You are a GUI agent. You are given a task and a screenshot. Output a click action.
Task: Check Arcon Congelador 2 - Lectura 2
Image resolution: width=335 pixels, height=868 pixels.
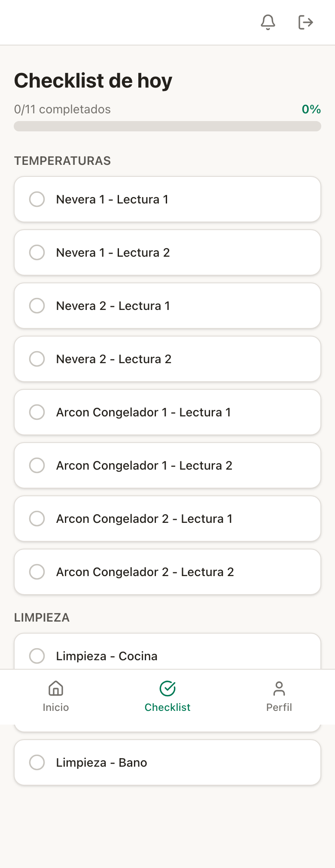tap(37, 572)
